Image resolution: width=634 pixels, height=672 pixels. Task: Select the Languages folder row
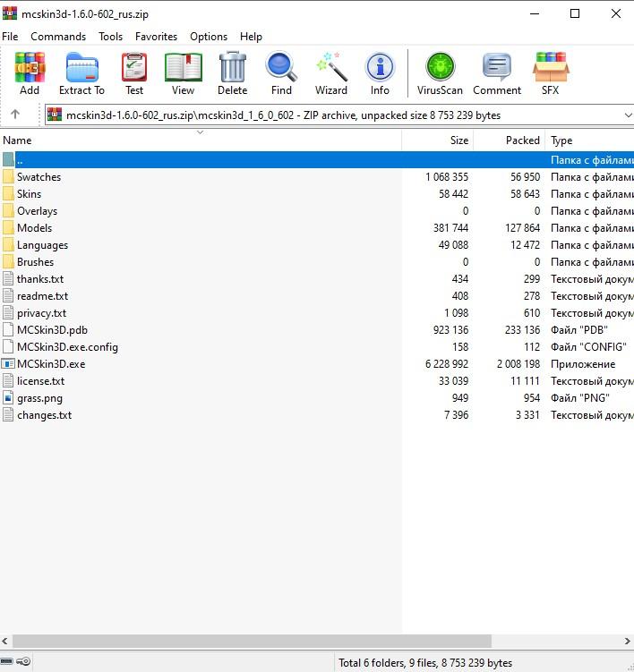point(317,244)
